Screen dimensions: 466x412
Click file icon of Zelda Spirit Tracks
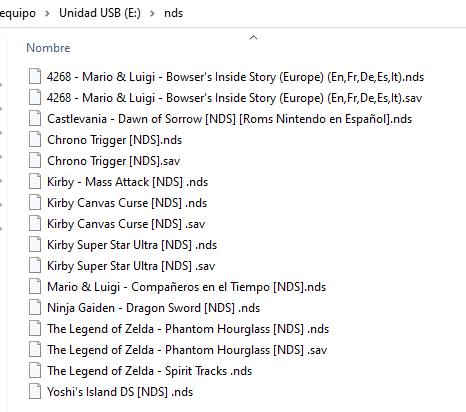(35, 370)
